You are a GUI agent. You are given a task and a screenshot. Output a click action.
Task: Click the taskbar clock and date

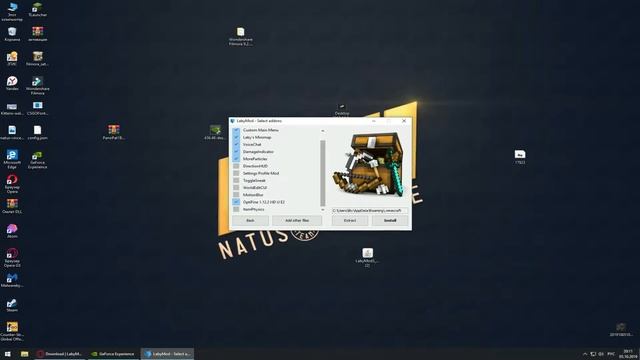pos(629,354)
